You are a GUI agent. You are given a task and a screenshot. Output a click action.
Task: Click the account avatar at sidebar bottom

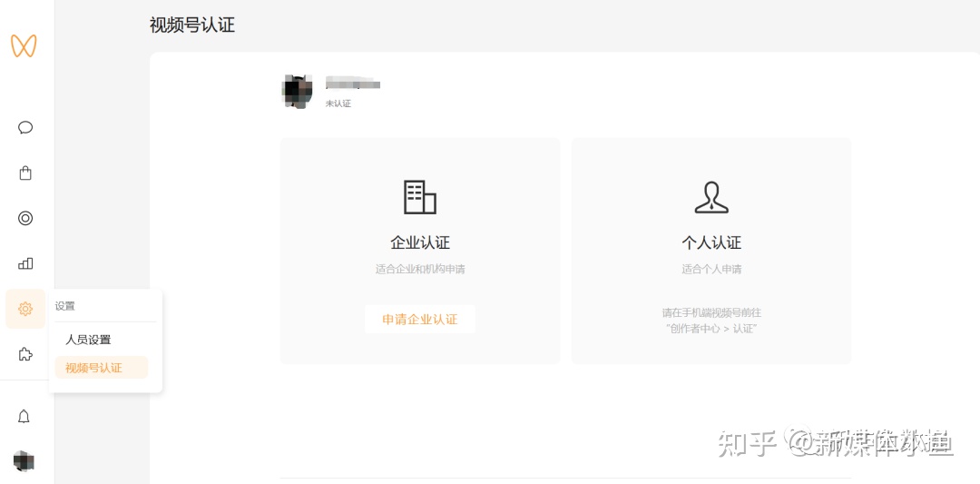24,461
